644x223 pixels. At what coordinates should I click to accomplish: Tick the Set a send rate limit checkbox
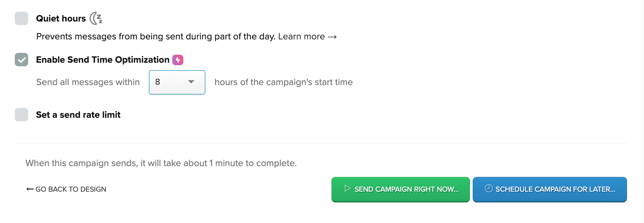21,115
